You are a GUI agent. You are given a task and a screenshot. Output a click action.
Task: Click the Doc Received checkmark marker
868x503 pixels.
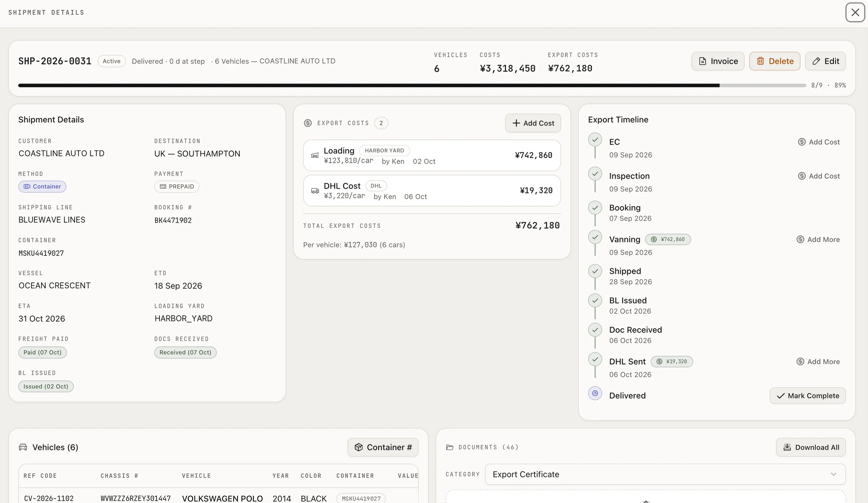[x=595, y=330]
